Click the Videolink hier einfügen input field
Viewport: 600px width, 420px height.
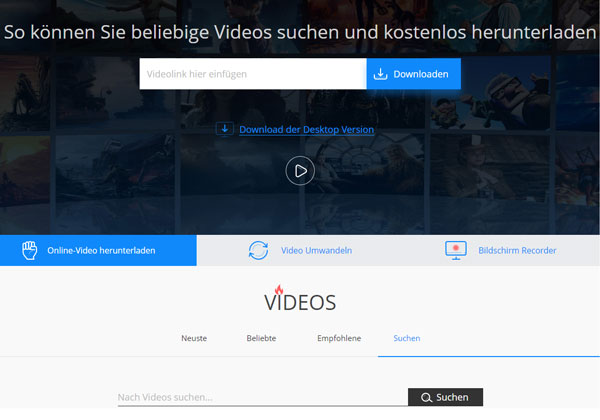253,74
